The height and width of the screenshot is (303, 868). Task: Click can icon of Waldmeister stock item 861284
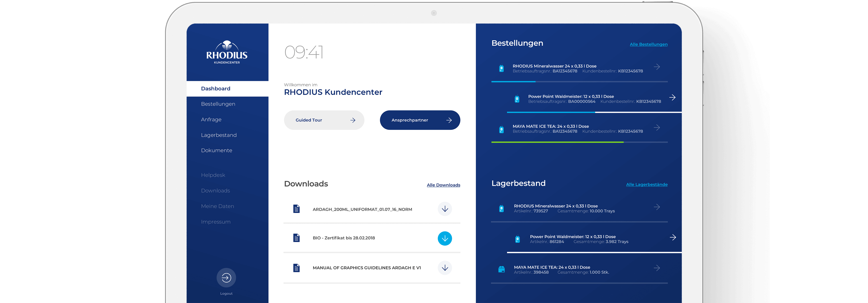[x=518, y=239]
